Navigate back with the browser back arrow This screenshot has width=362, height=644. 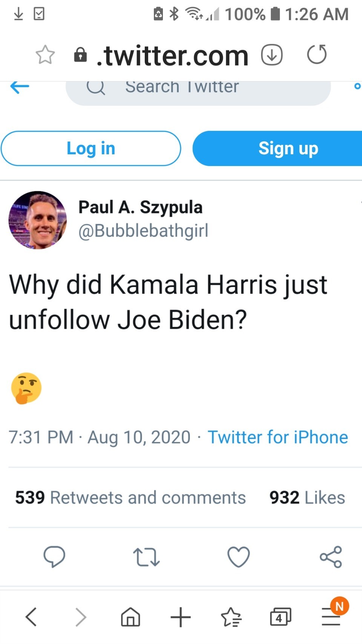[x=31, y=617]
